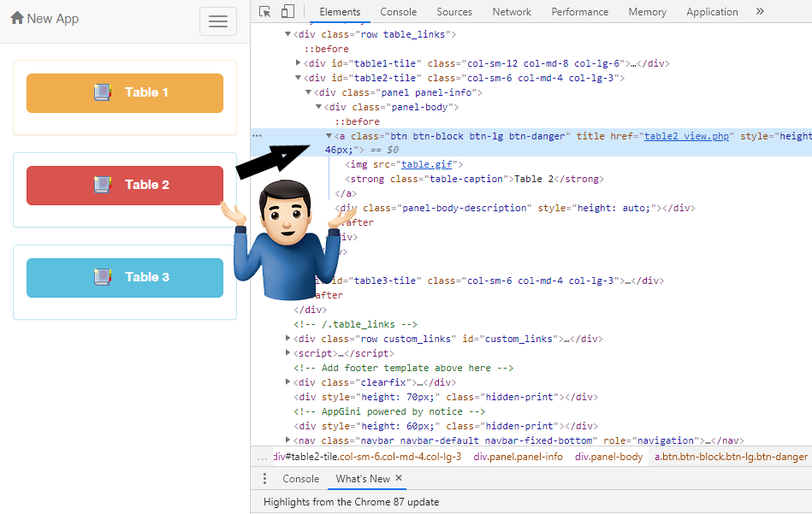Collapse the selected btn-danger anchor node
812x514 pixels.
[x=329, y=136]
